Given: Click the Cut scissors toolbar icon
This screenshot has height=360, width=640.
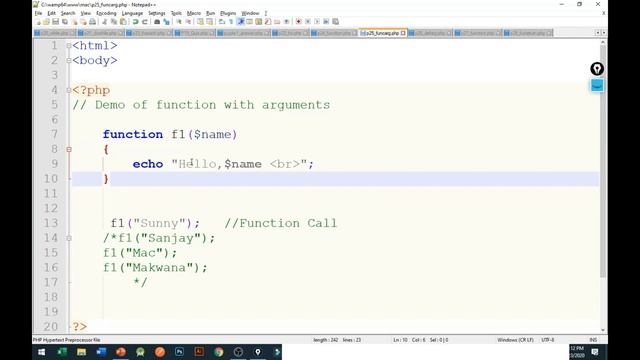Looking at the screenshot, I should coord(104,22).
